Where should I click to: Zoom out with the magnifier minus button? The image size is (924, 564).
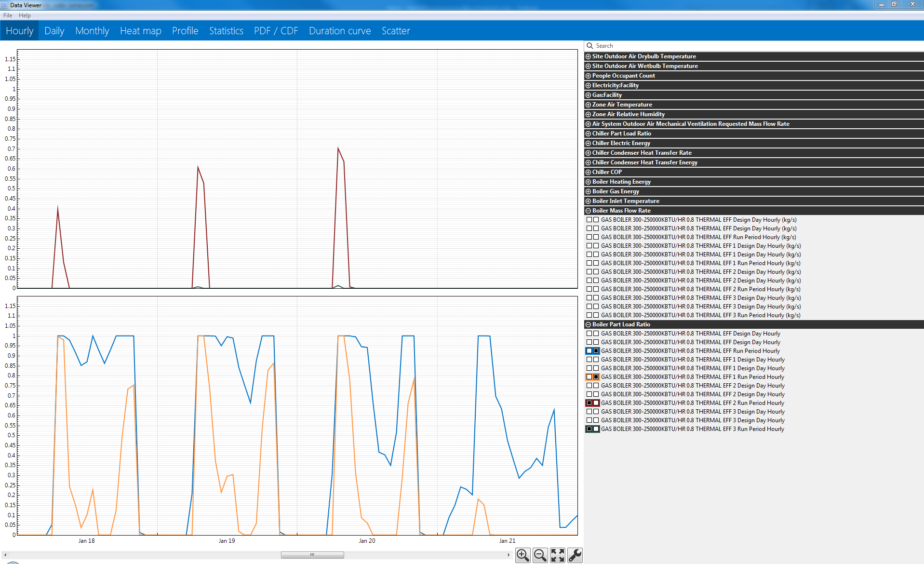pyautogui.click(x=540, y=555)
